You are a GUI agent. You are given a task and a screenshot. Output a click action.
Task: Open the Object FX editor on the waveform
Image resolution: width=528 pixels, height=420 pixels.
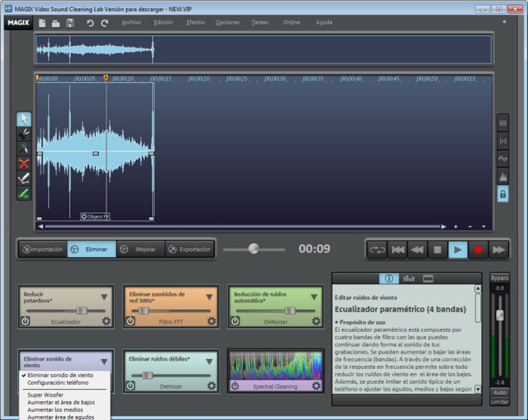point(95,216)
